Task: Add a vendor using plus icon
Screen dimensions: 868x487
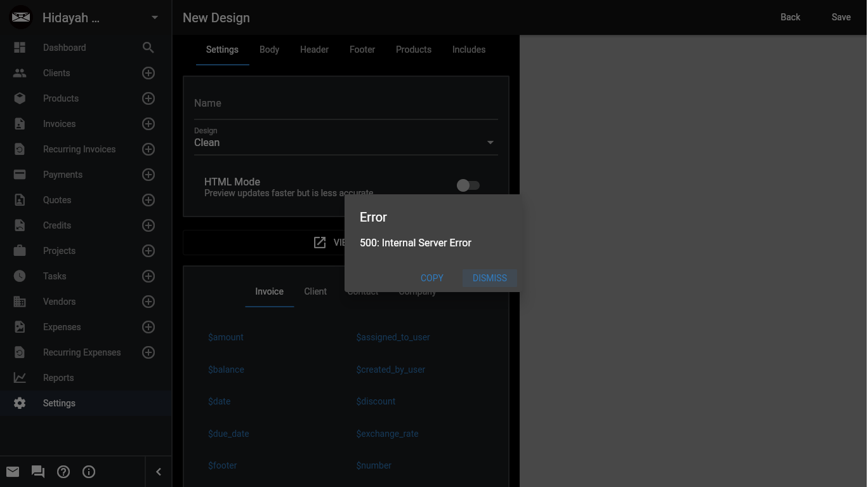Action: point(148,302)
